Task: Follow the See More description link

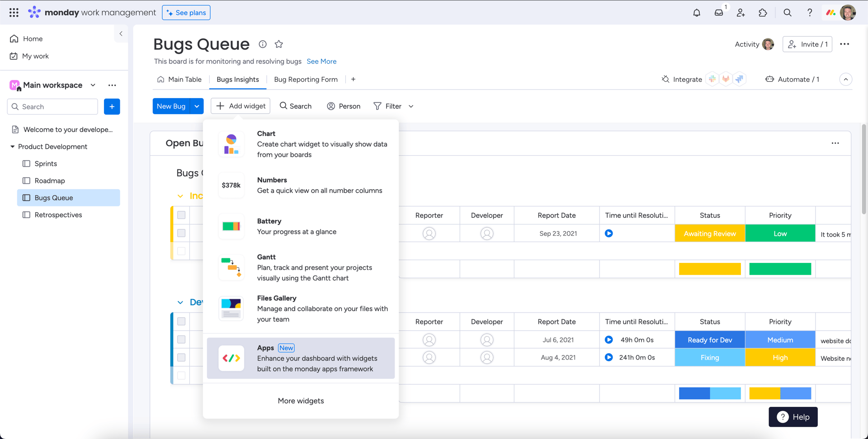Action: point(321,61)
